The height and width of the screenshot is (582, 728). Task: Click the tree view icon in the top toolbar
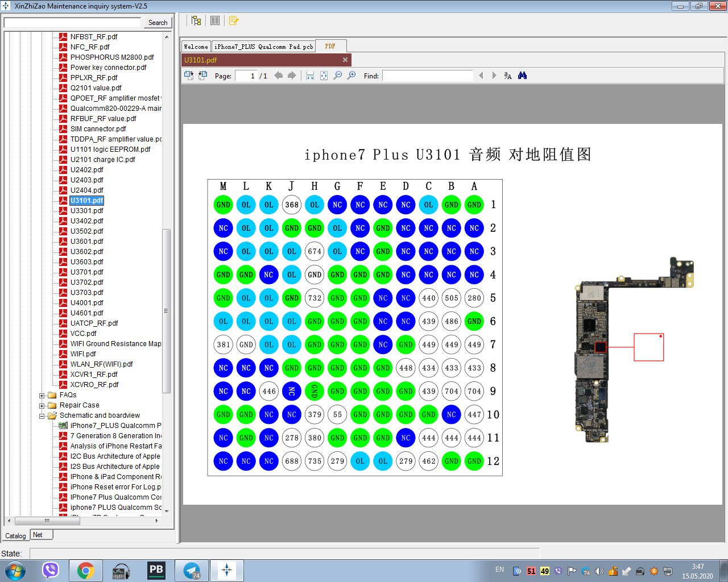196,20
